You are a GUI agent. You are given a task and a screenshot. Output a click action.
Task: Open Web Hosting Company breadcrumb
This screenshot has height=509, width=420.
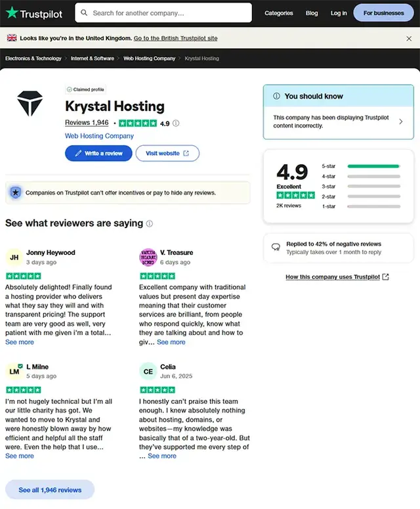coord(149,58)
